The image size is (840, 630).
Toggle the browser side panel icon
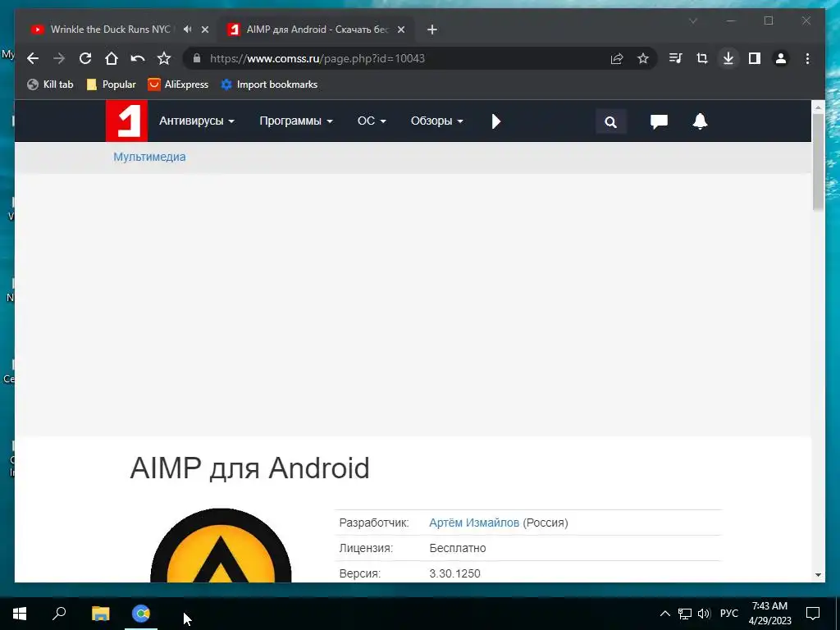click(x=755, y=58)
